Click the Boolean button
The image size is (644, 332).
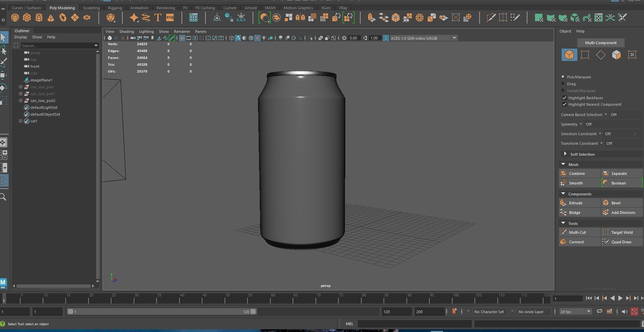click(x=622, y=183)
